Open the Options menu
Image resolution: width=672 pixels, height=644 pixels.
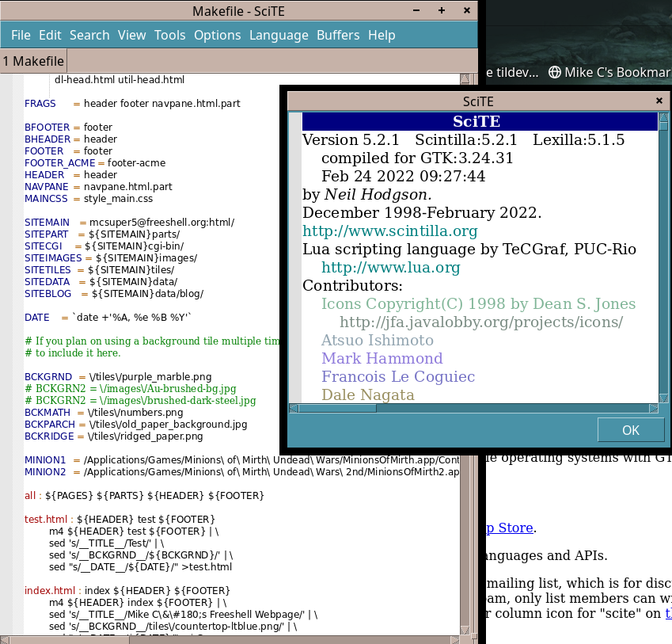[218, 35]
